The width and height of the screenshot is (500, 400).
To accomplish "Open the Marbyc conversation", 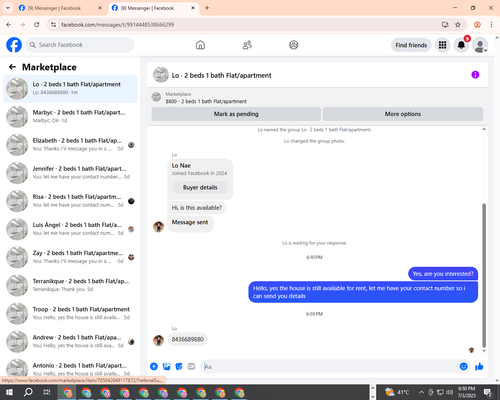I will point(70,117).
